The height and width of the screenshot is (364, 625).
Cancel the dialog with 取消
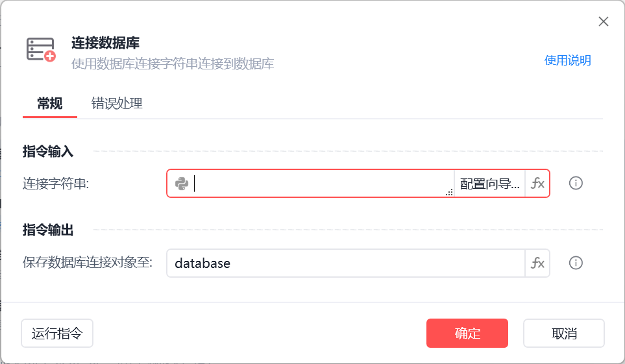pos(564,334)
